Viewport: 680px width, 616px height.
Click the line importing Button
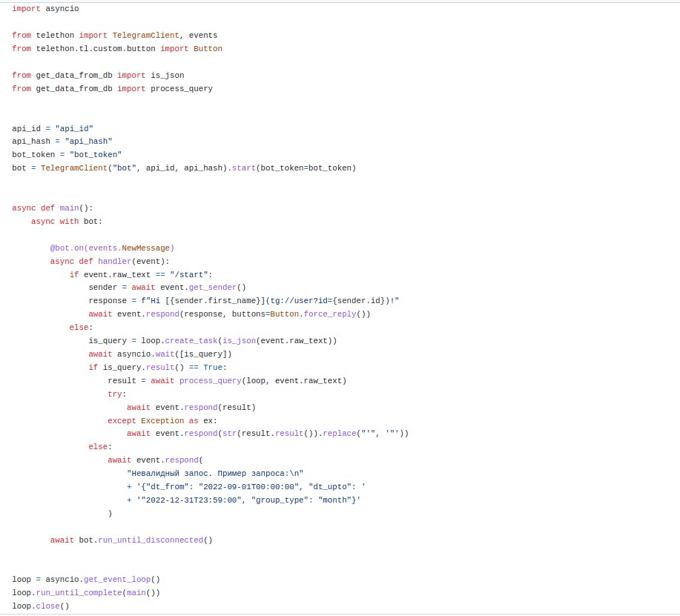[117, 48]
